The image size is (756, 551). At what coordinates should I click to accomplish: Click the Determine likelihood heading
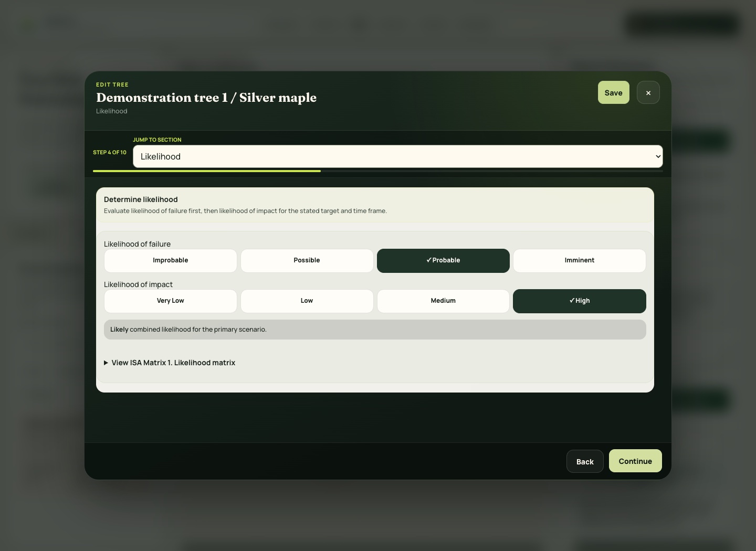[x=141, y=199]
